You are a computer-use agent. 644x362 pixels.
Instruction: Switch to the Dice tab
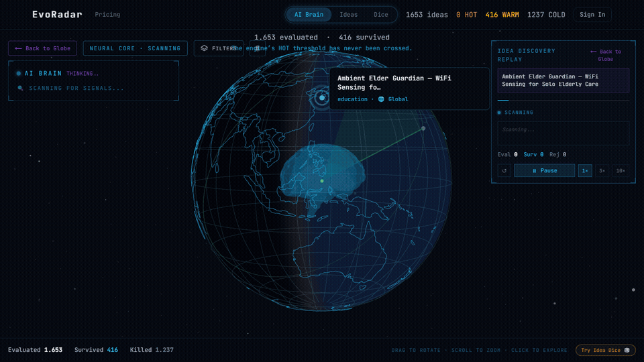380,15
